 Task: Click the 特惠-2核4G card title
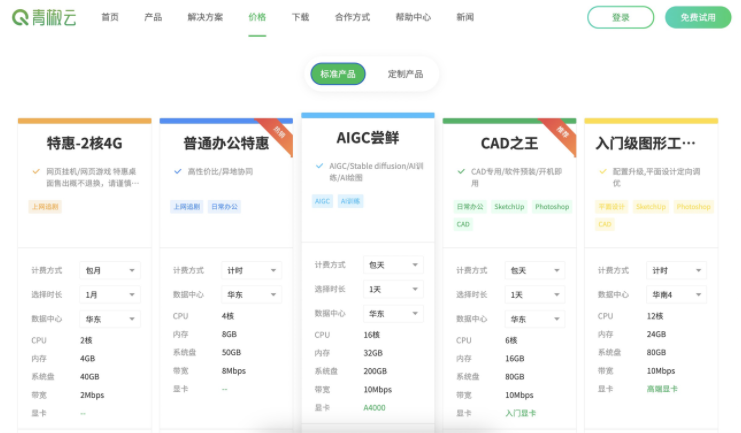(85, 143)
